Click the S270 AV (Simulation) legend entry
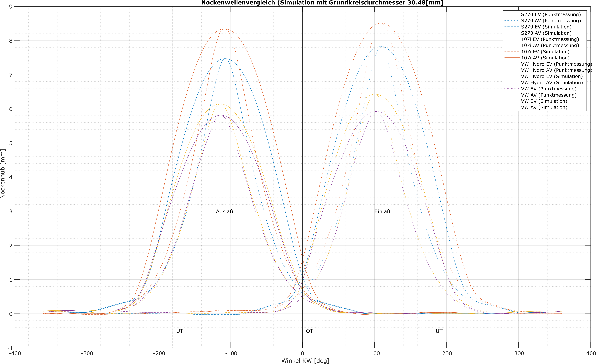Image resolution: width=596 pixels, height=364 pixels. click(546, 33)
